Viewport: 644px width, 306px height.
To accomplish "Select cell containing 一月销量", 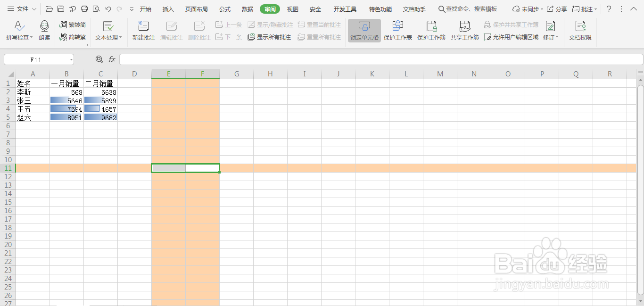I will coord(66,83).
